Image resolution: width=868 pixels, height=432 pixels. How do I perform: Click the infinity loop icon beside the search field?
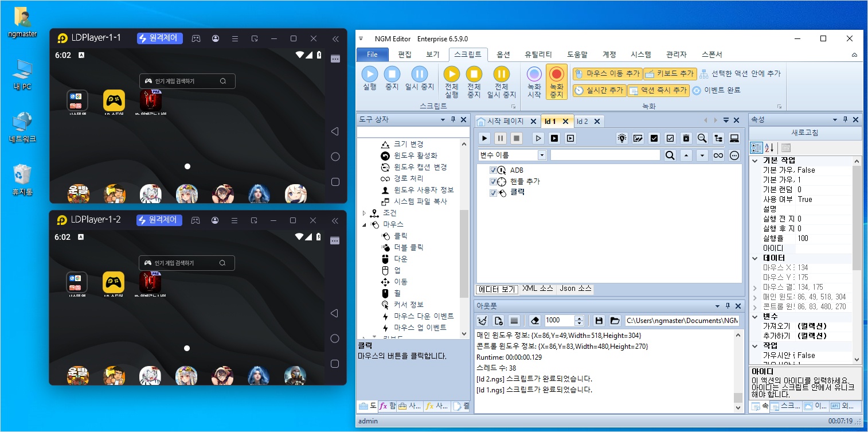click(718, 155)
